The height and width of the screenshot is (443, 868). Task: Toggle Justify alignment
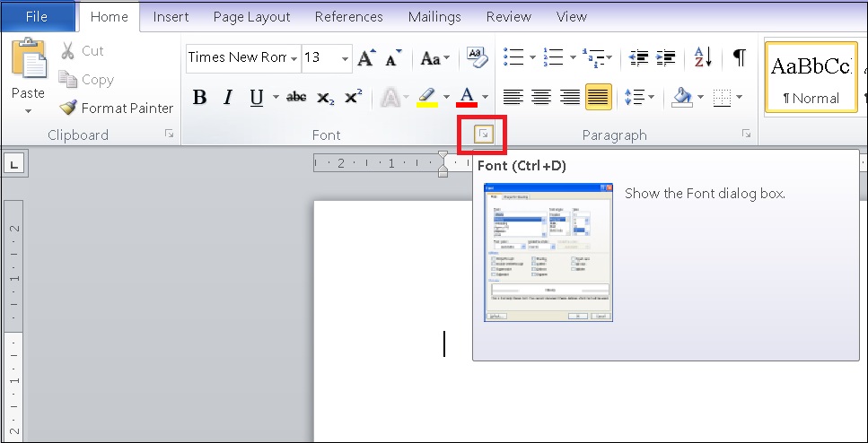[x=599, y=98]
